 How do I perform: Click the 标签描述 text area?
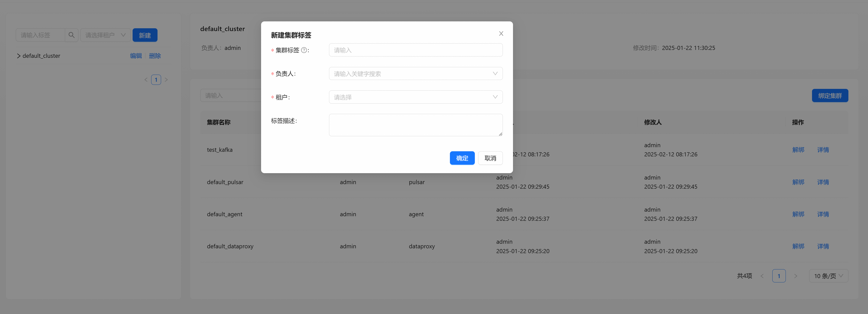415,125
